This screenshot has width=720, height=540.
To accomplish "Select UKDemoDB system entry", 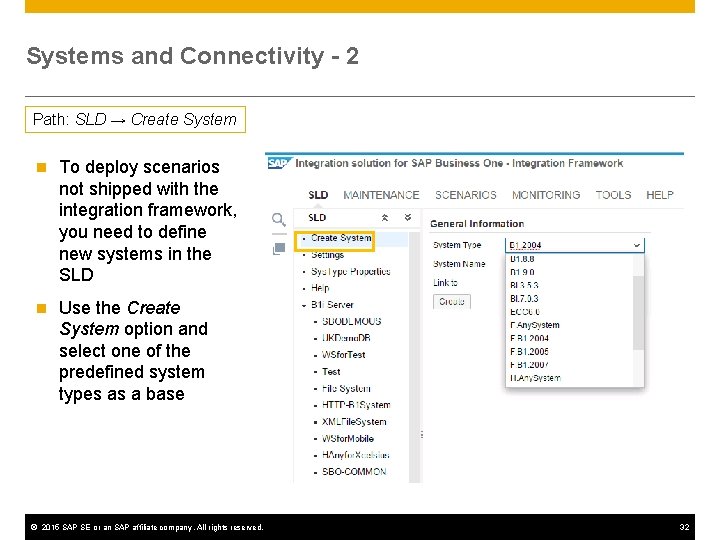I will coord(346,338).
